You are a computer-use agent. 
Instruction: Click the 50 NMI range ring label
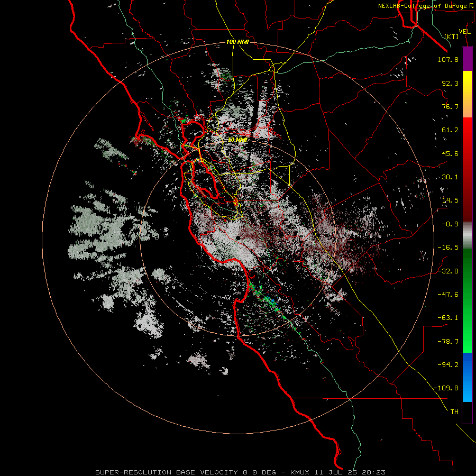(237, 140)
